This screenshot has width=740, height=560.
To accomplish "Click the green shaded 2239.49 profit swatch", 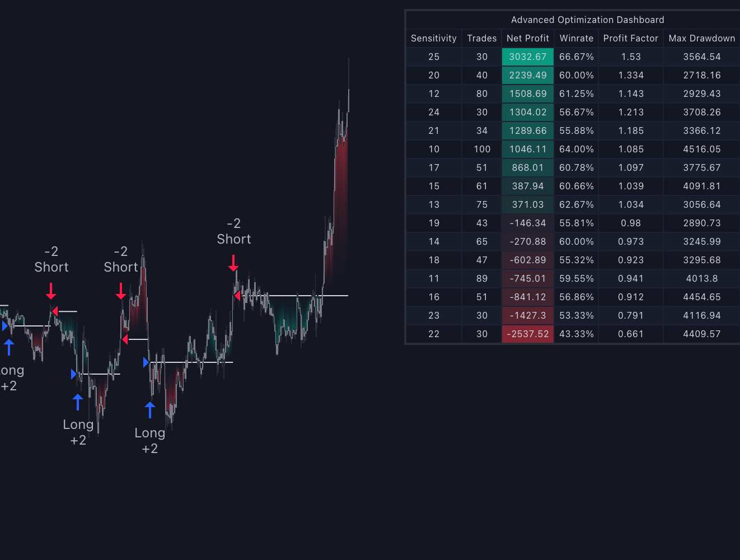I will [527, 75].
